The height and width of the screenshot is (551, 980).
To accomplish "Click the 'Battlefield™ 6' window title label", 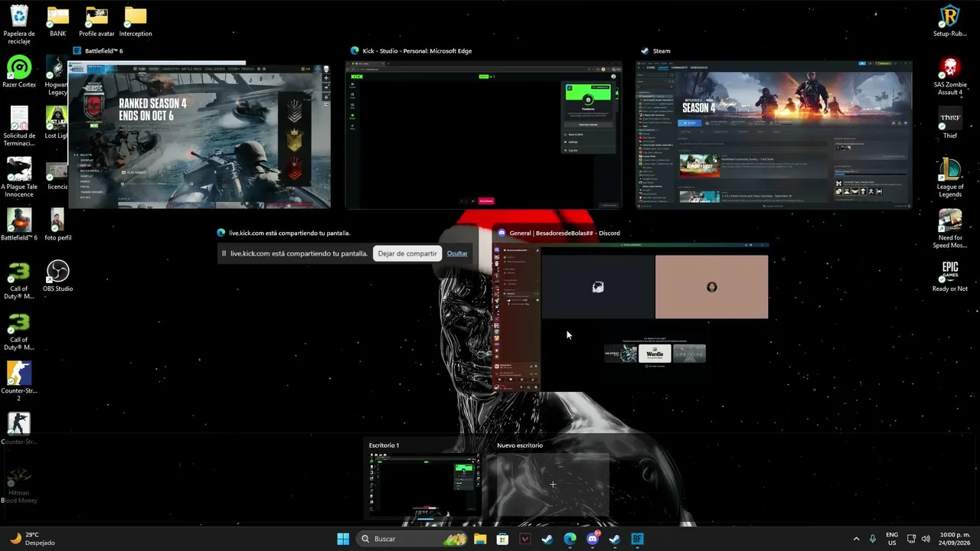I will 104,51.
